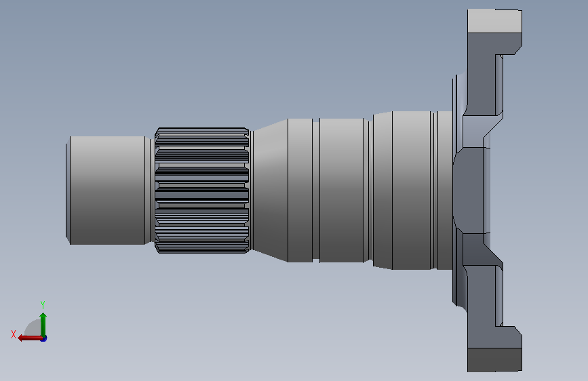Select the splined gear section of the shaft
This screenshot has width=588, height=381.
click(201, 190)
